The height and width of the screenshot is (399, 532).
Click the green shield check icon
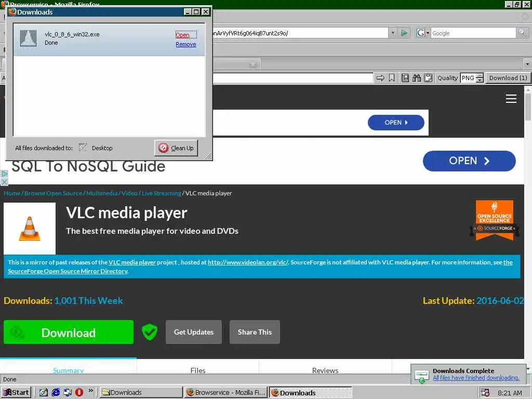click(x=149, y=332)
